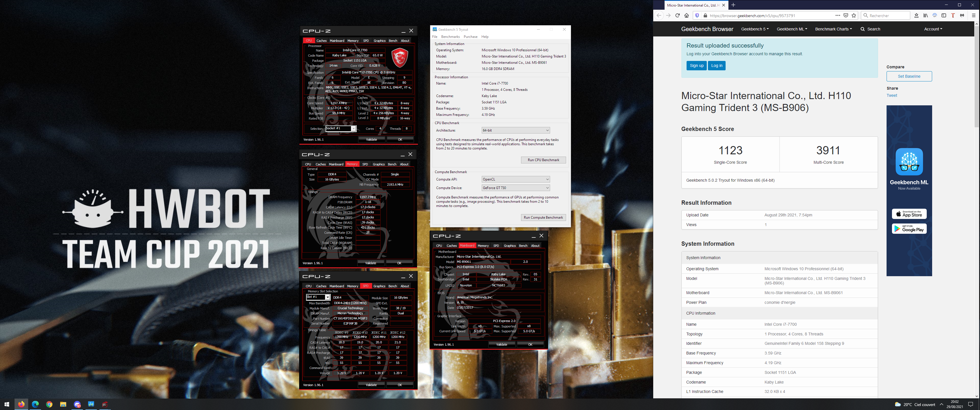This screenshot has width=980, height=410.
Task: Expand the Geekbench ML navigation dropdown
Action: pyautogui.click(x=792, y=29)
